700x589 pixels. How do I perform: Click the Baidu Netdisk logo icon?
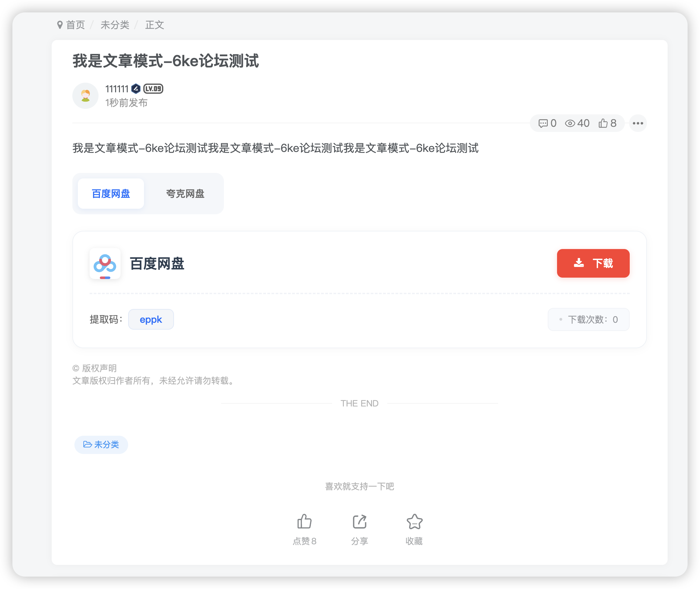click(x=105, y=264)
